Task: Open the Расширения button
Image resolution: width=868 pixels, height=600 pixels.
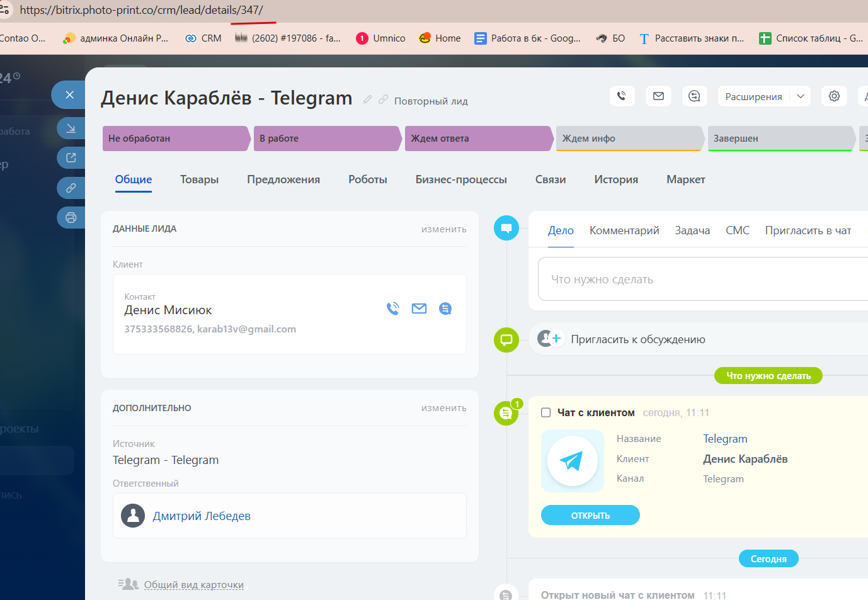Action: (753, 96)
